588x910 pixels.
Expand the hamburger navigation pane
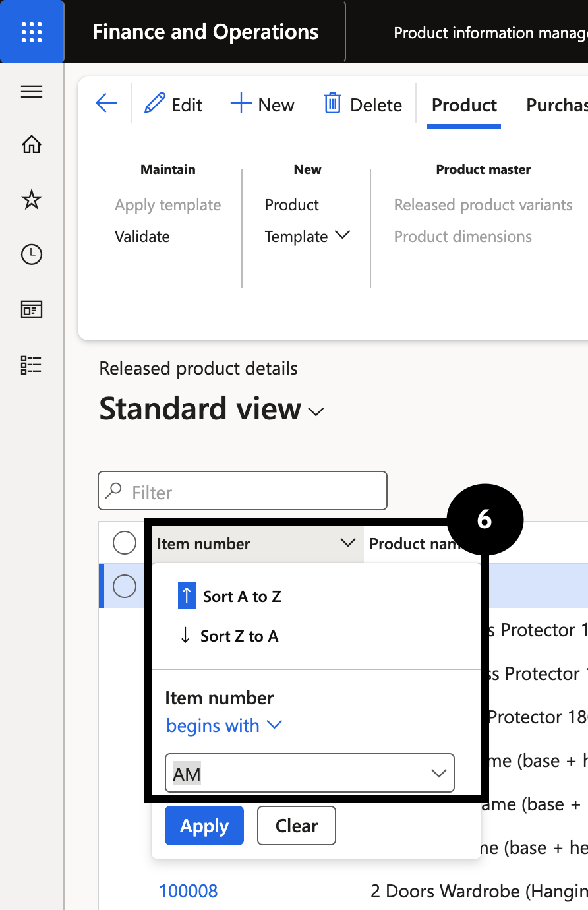click(32, 92)
